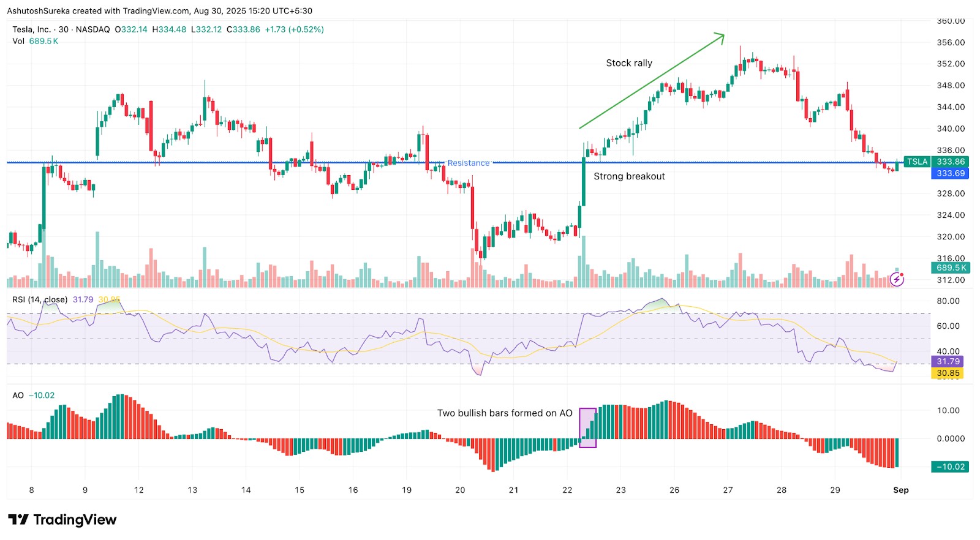Click the 356.00 price axis label
980x540 pixels.
click(951, 42)
